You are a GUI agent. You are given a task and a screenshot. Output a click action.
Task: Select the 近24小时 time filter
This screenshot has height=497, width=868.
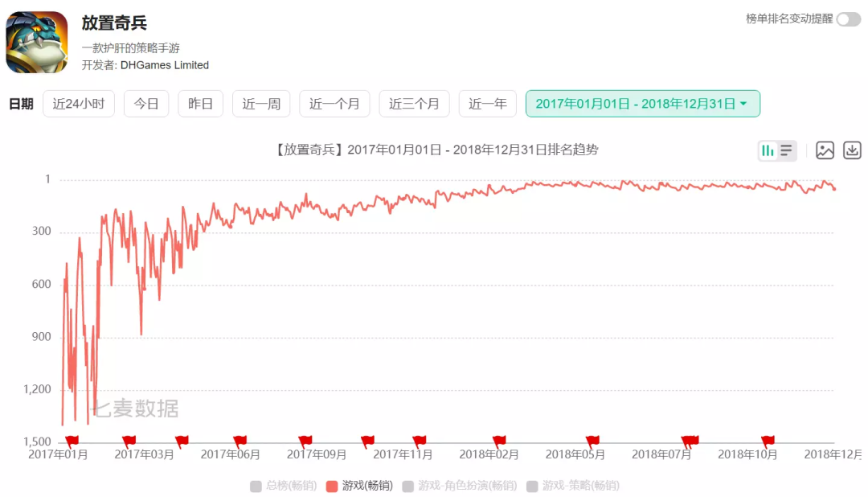pyautogui.click(x=78, y=103)
